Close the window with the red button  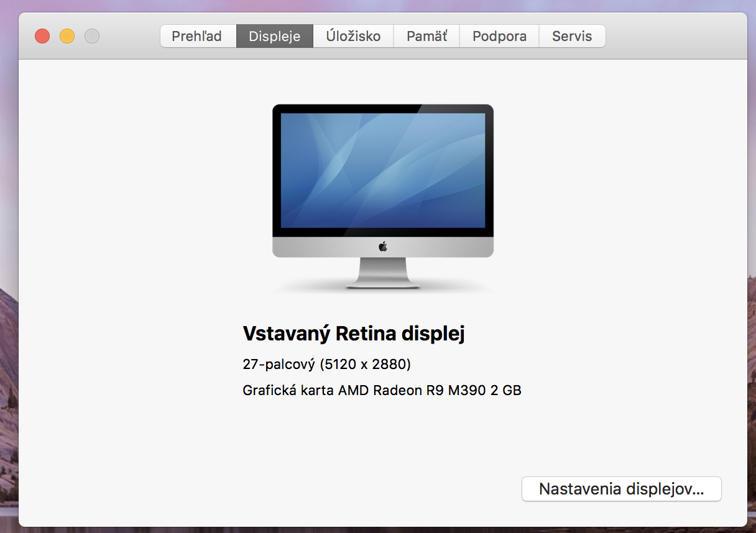coord(42,36)
